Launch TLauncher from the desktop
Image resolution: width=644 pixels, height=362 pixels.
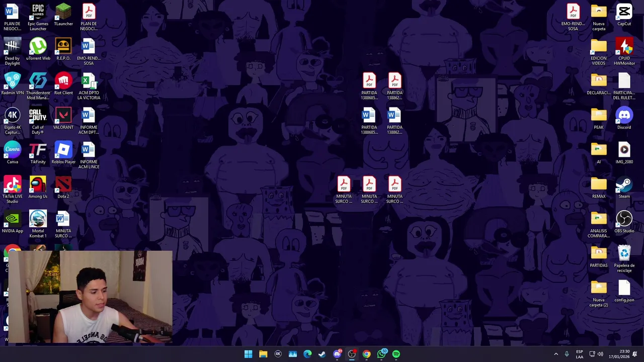coord(63,15)
